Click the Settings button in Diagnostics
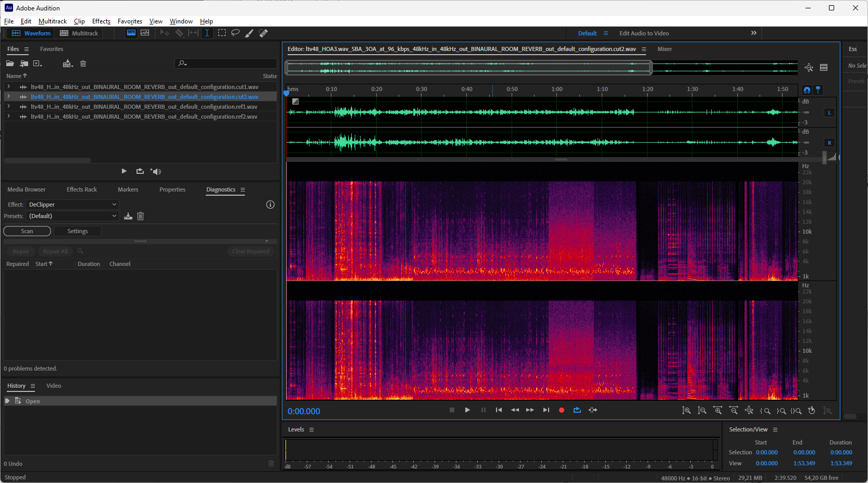The width and height of the screenshot is (868, 483). [78, 231]
